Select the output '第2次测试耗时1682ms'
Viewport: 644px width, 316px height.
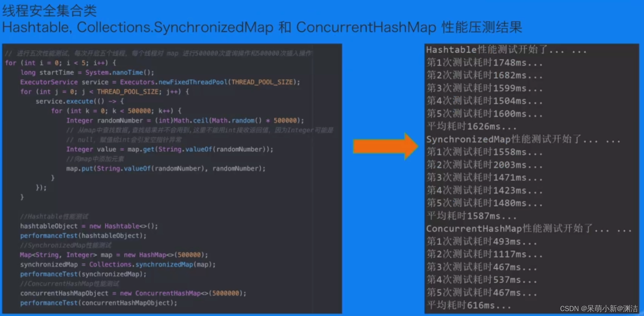point(485,75)
